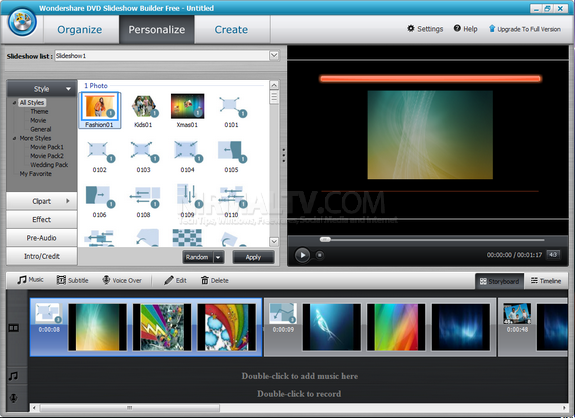
Task: Click the style list scroll down arrow
Action: pyautogui.click(x=274, y=241)
